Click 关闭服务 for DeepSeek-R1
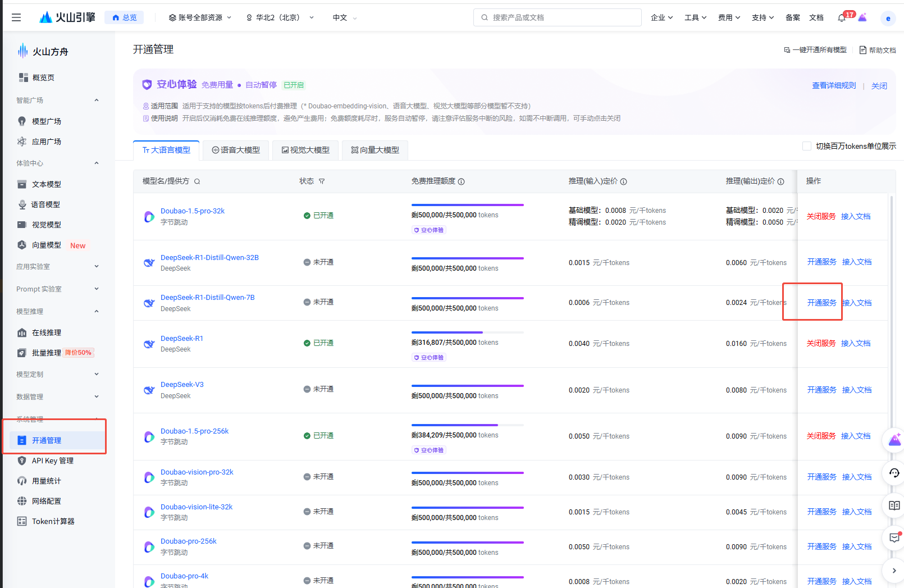The width and height of the screenshot is (904, 588). pos(821,343)
